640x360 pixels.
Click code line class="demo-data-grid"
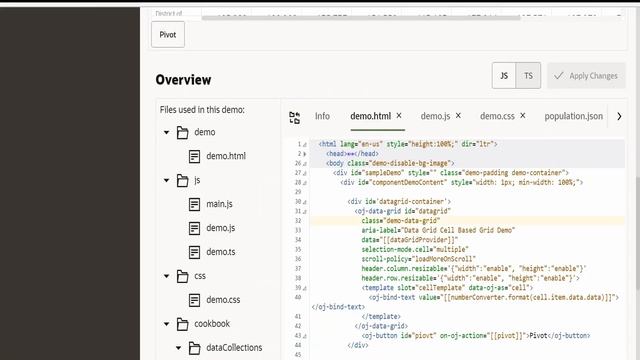pyautogui.click(x=400, y=221)
